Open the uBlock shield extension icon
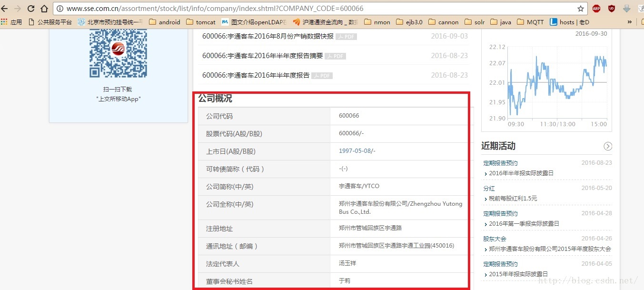The width and height of the screenshot is (644, 290). [x=612, y=9]
